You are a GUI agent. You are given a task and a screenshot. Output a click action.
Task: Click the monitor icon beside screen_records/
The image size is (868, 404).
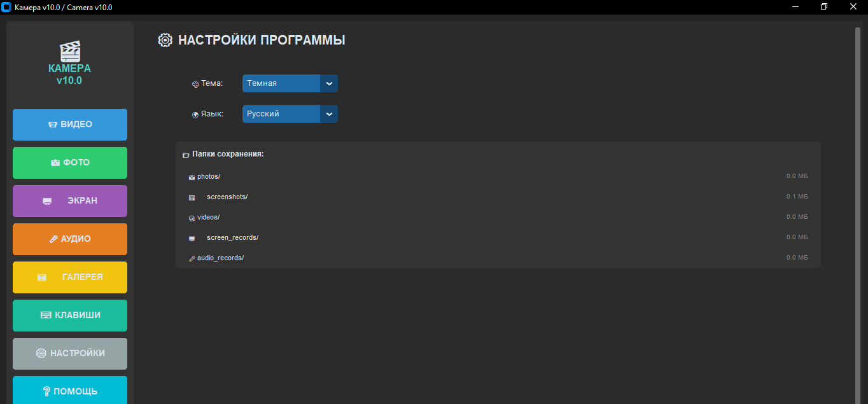tap(192, 239)
